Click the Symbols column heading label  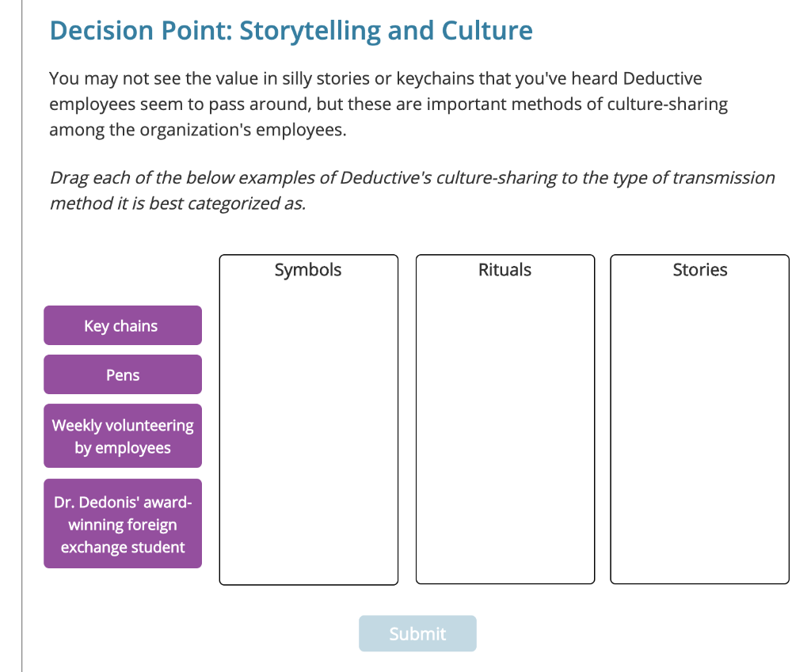(x=308, y=270)
